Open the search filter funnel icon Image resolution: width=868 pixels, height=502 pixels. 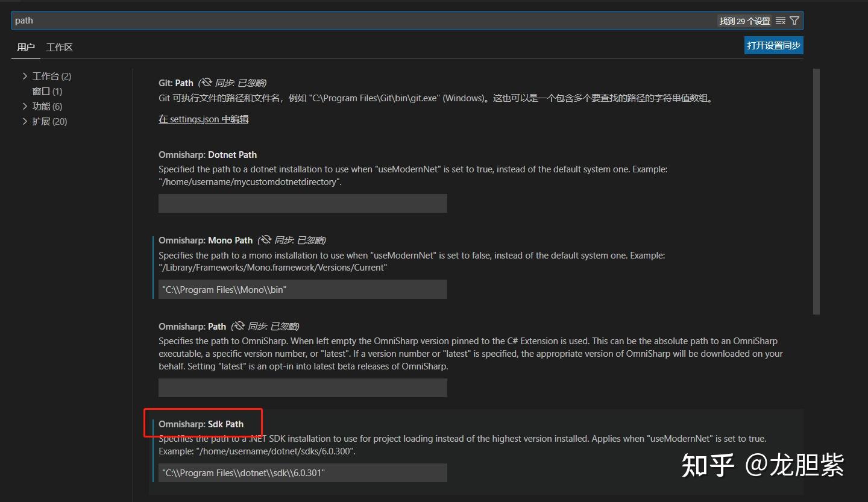[x=794, y=20]
